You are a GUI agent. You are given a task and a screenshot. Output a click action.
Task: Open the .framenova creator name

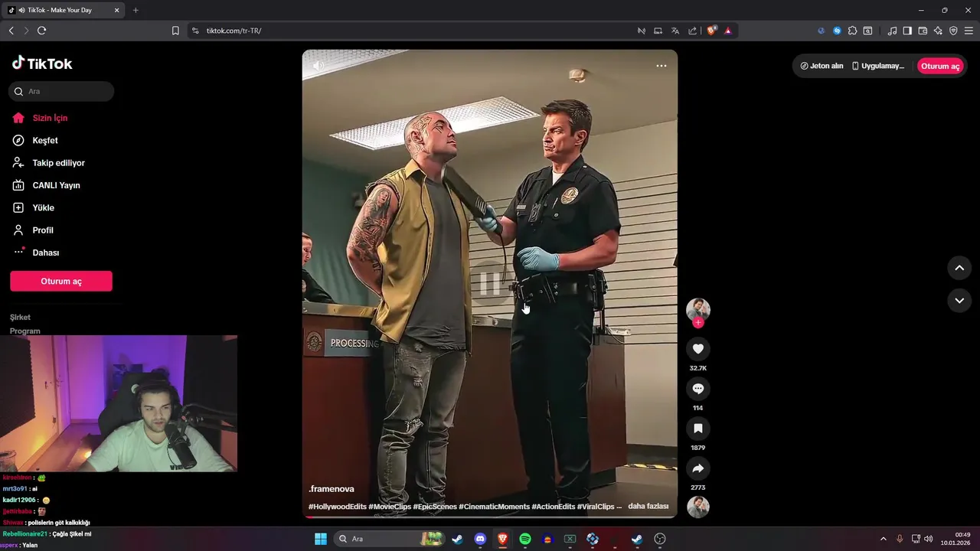332,489
